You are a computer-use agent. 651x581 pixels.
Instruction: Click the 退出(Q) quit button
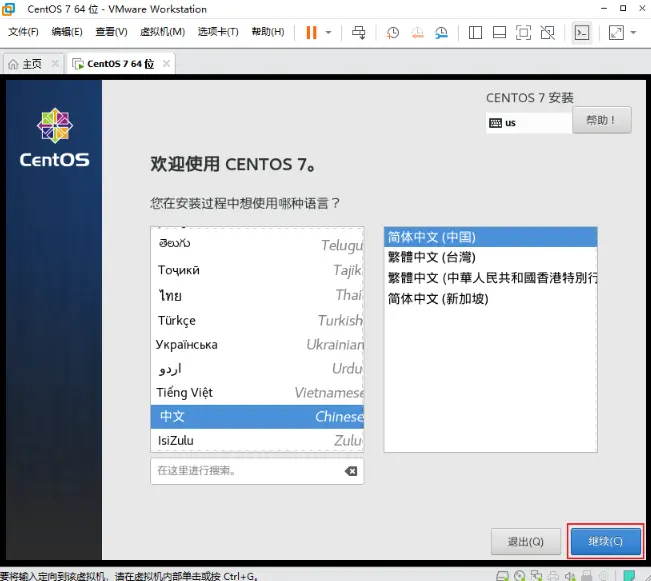coord(525,541)
